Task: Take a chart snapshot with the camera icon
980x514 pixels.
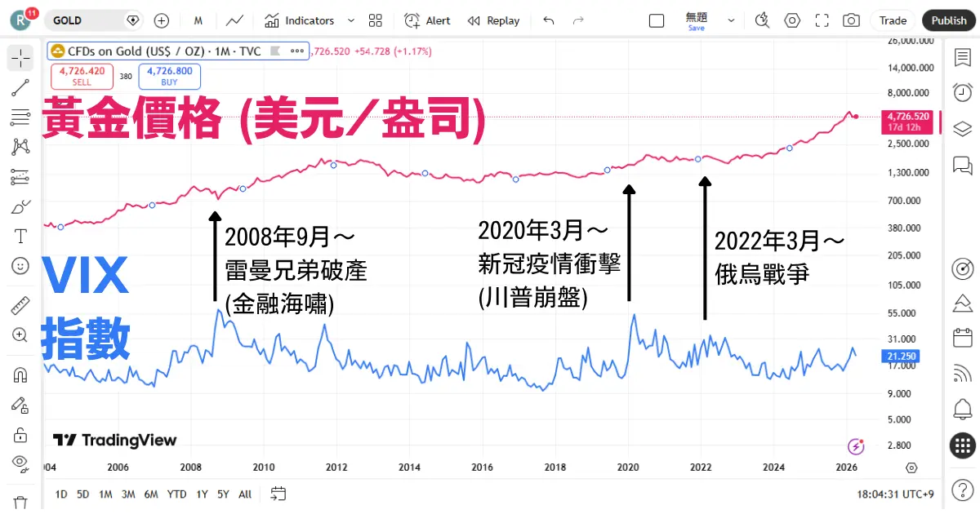Action: click(851, 20)
